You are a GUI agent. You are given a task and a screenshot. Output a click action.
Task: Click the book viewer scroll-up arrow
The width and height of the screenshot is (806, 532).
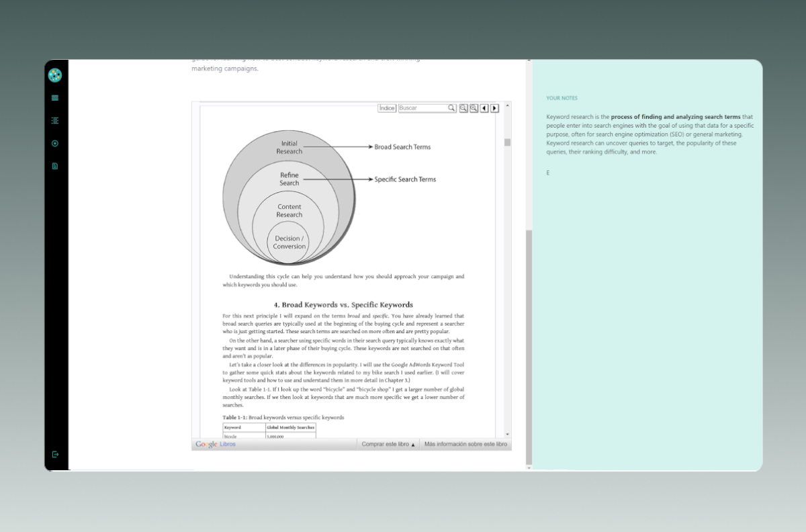click(507, 105)
